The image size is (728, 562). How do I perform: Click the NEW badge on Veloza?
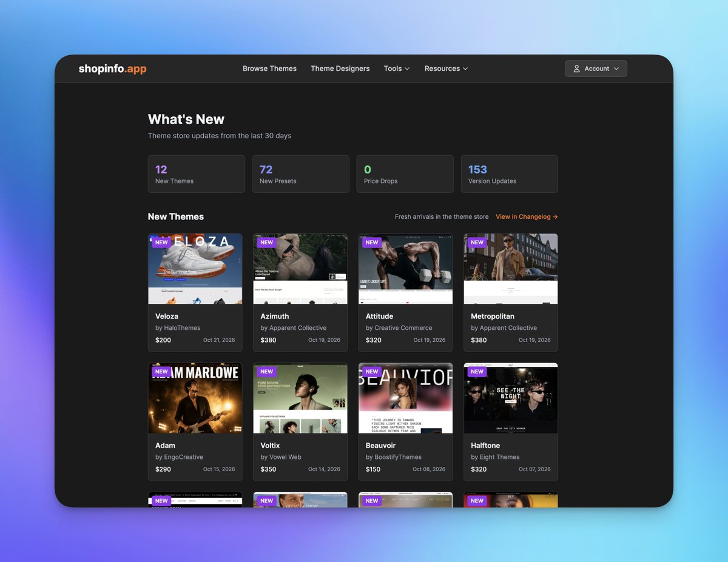click(x=161, y=243)
